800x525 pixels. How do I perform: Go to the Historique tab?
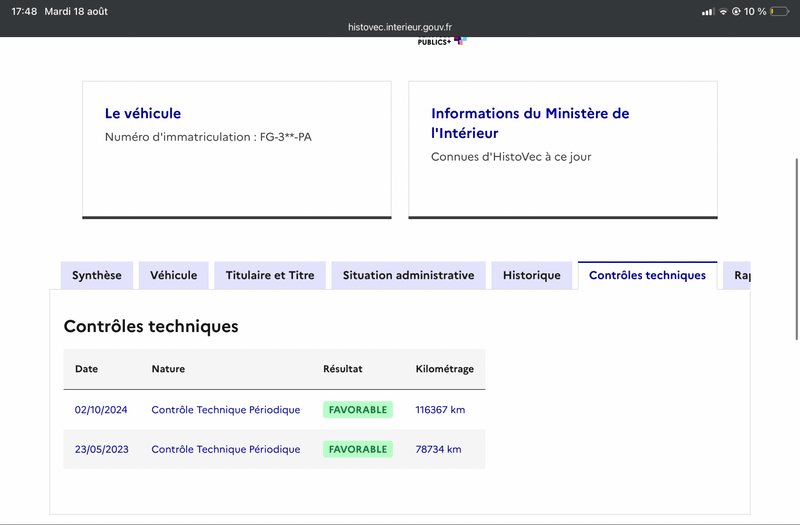(x=532, y=276)
